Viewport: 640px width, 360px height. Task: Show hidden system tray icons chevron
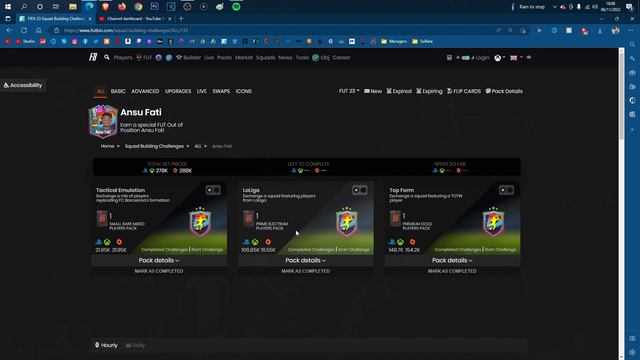pos(554,7)
